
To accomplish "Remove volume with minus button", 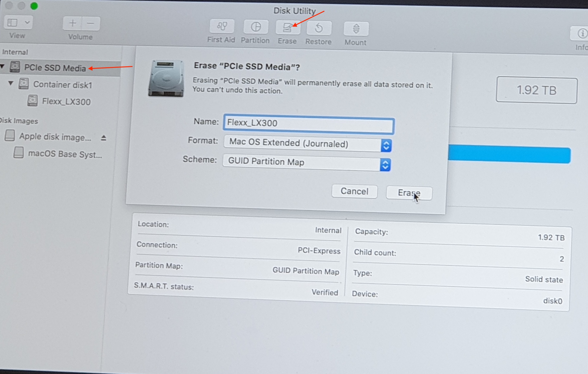I will [91, 24].
